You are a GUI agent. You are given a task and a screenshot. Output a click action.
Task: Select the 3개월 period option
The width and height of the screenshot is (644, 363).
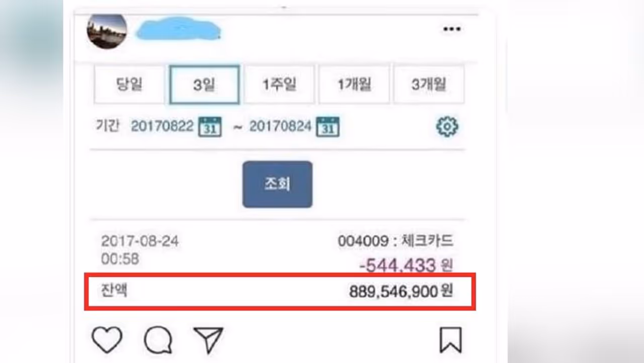click(429, 84)
